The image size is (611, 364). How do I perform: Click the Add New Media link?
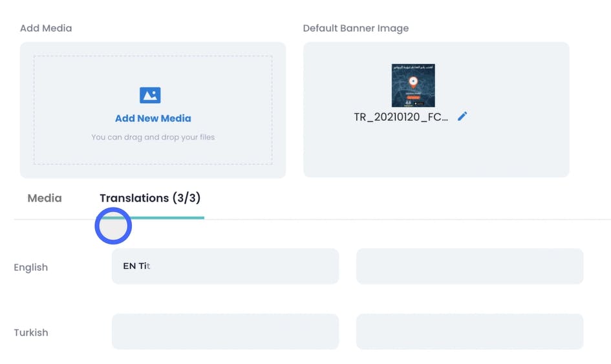tap(153, 118)
